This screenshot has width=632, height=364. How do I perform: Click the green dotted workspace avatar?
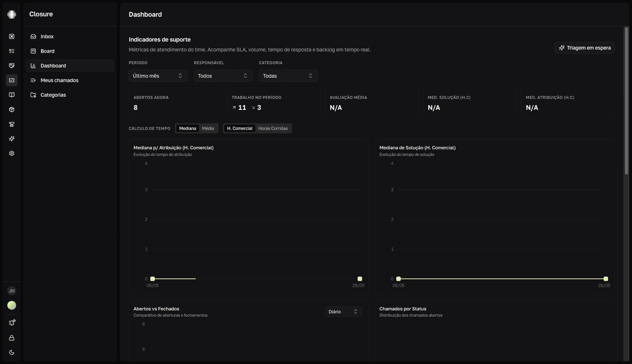[12, 306]
